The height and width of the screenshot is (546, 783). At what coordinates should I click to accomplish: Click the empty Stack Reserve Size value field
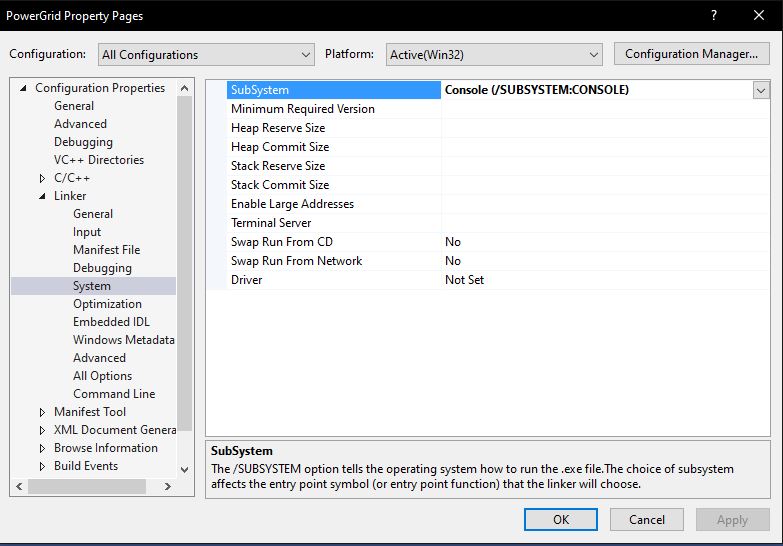[x=605, y=166]
